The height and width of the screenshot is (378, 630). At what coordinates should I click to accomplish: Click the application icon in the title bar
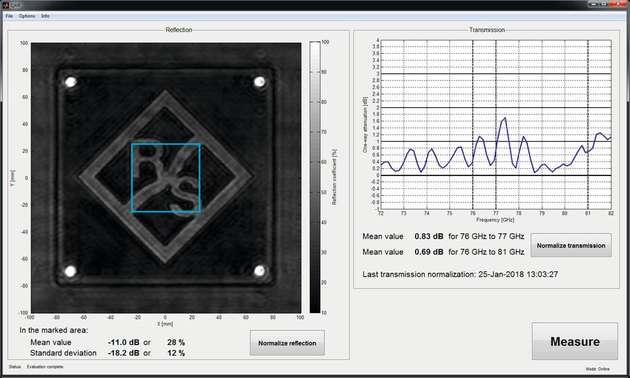[6, 4]
